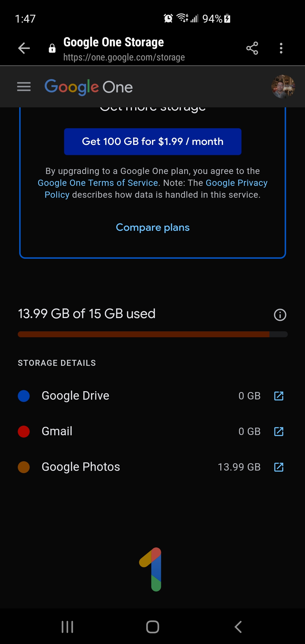Open the three-dot browser overflow menu
Screen dimensions: 305x644
[x=281, y=48]
